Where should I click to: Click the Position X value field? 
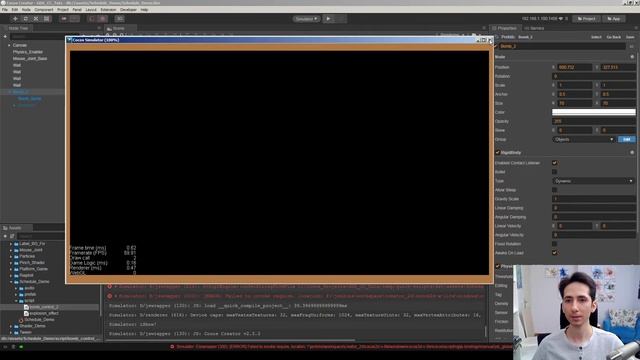[x=574, y=67]
